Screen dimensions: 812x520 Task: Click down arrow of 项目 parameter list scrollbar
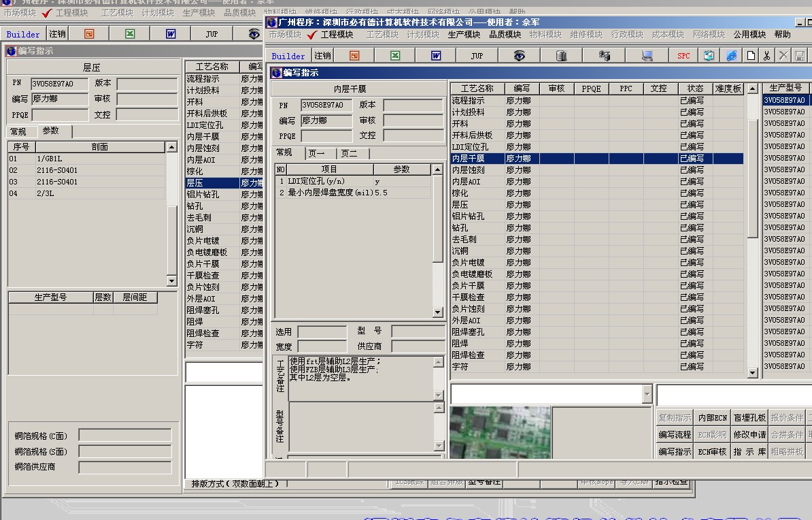(437, 312)
